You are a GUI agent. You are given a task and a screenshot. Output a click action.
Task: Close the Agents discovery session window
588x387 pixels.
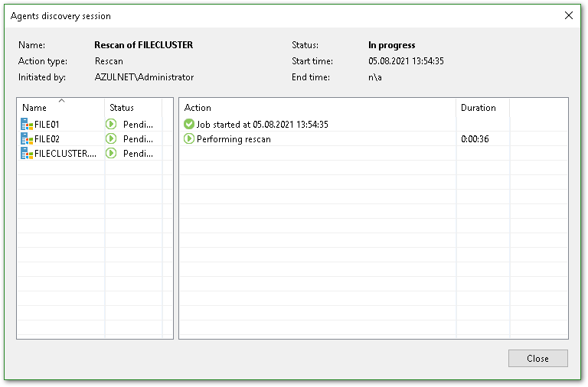(x=568, y=15)
